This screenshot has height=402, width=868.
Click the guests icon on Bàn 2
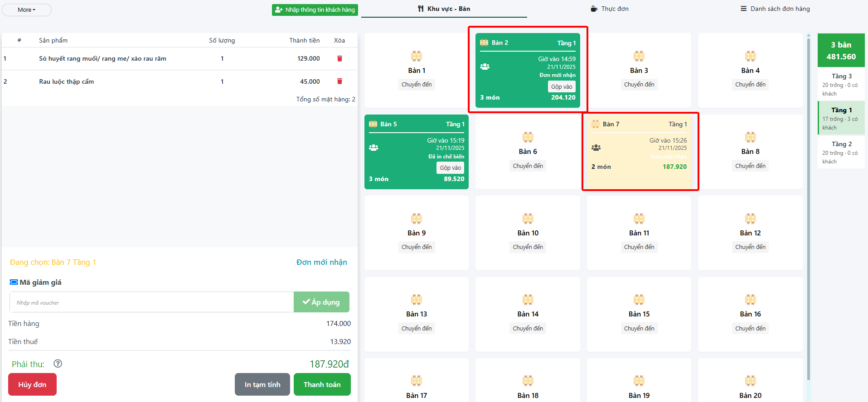[x=485, y=67]
